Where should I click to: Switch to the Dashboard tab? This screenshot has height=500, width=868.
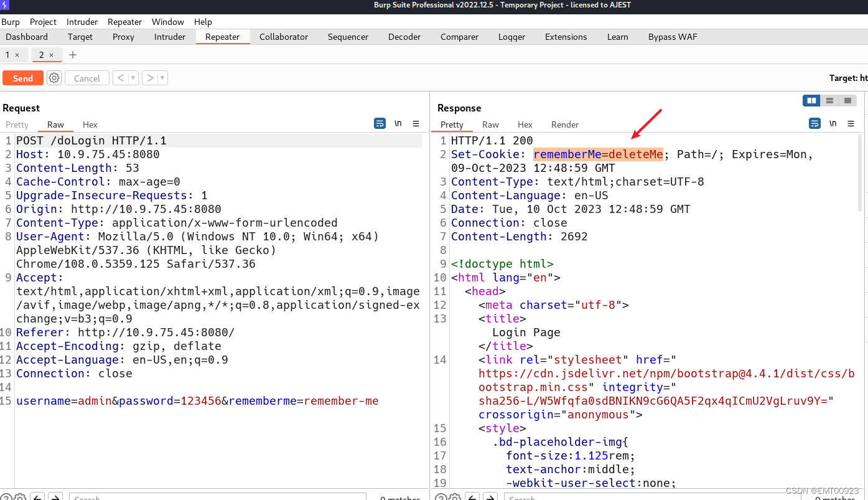click(27, 37)
